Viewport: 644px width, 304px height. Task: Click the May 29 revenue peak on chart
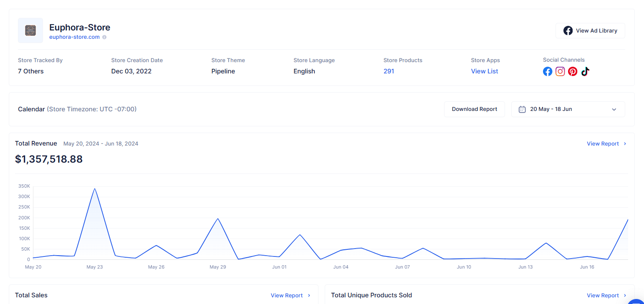[x=218, y=219]
